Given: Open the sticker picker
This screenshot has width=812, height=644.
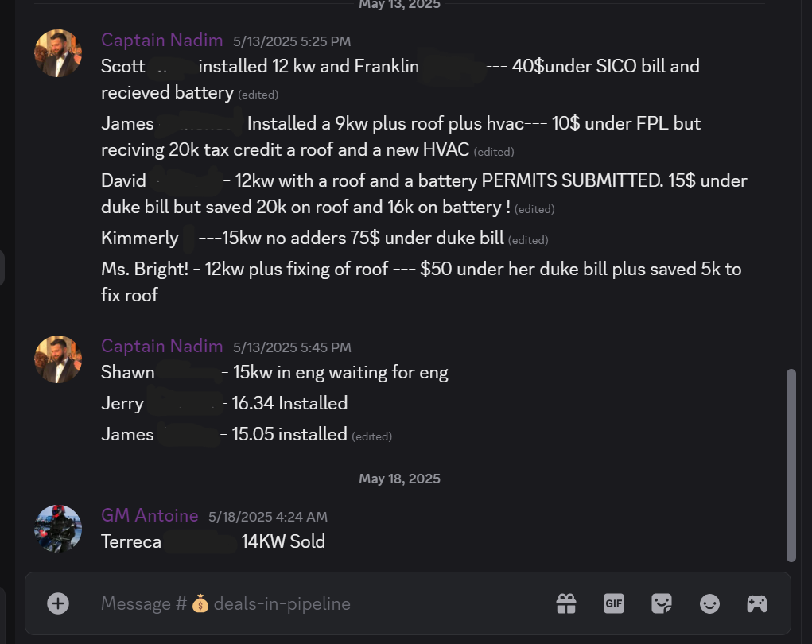Looking at the screenshot, I should pos(662,603).
